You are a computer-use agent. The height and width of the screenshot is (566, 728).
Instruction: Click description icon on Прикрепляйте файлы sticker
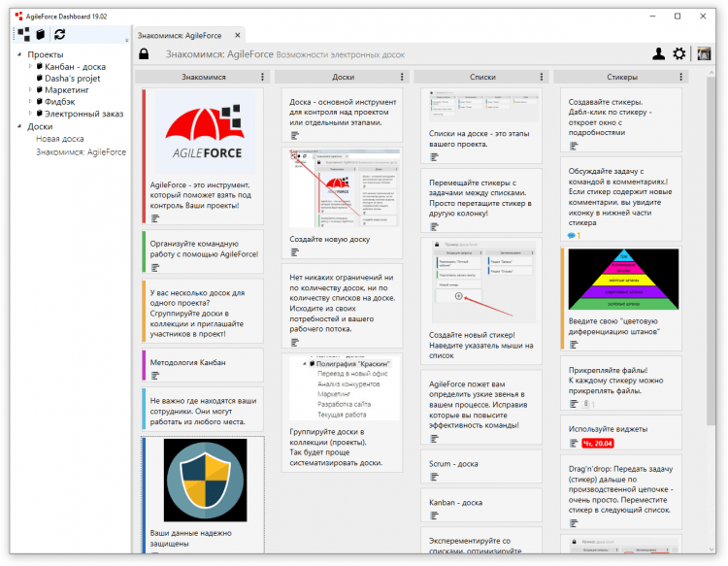tap(574, 404)
